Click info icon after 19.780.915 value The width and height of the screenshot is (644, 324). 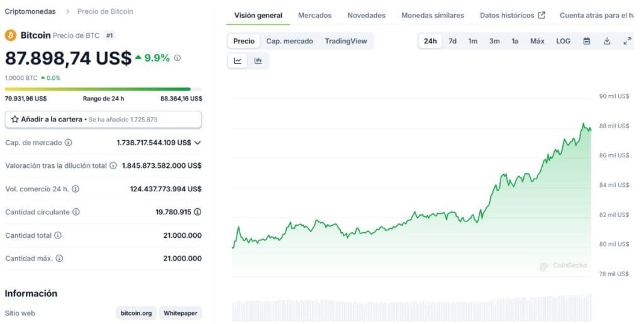197,212
